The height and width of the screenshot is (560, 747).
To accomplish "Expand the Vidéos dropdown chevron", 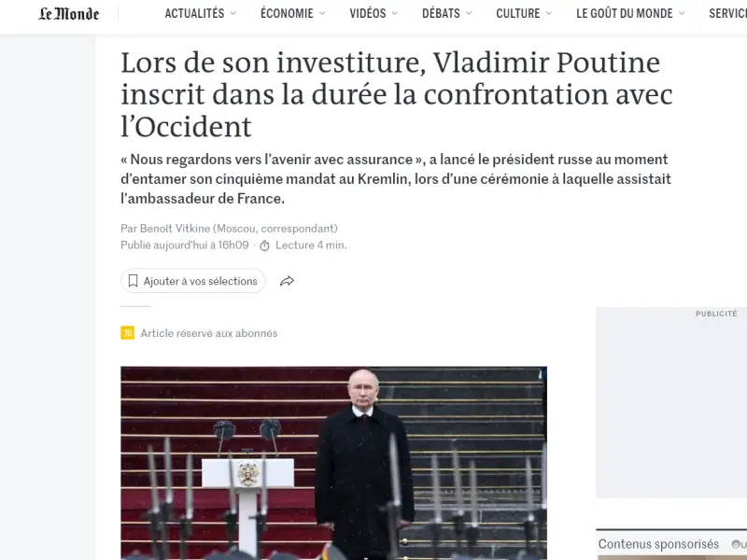I will point(394,13).
